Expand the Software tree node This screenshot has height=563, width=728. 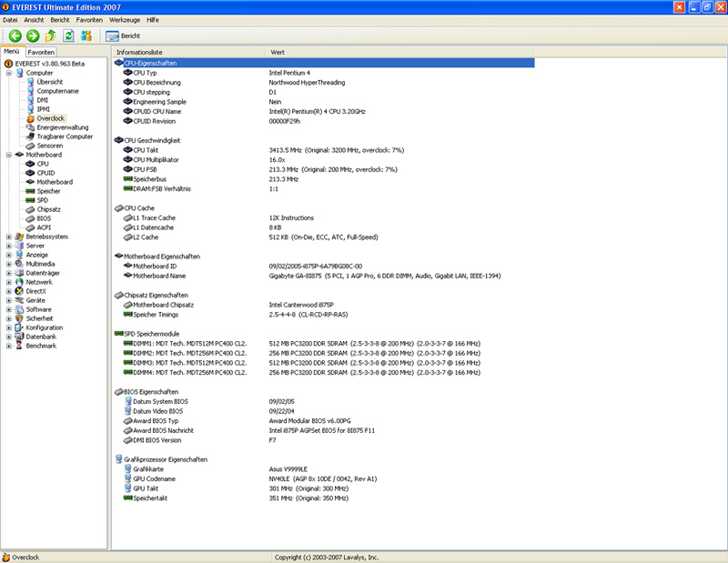[9, 309]
